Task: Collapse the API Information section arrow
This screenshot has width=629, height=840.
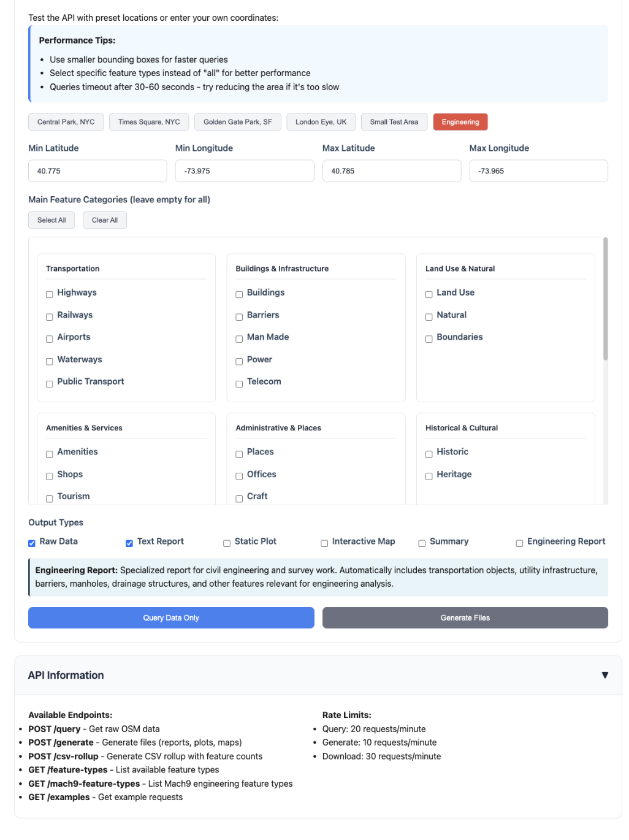Action: point(604,675)
